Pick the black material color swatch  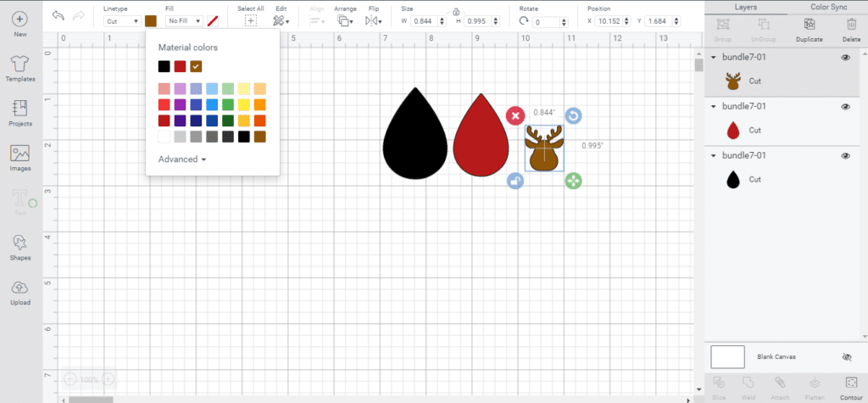(x=164, y=66)
